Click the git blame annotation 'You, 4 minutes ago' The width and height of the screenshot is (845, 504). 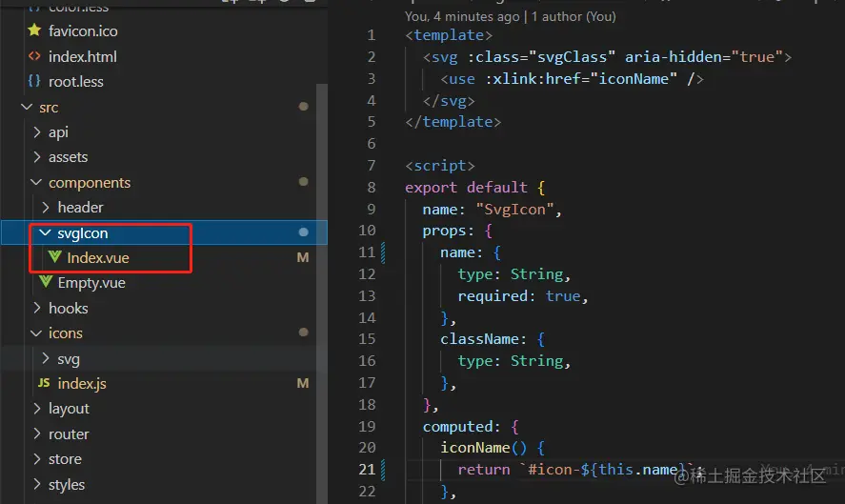tap(462, 17)
